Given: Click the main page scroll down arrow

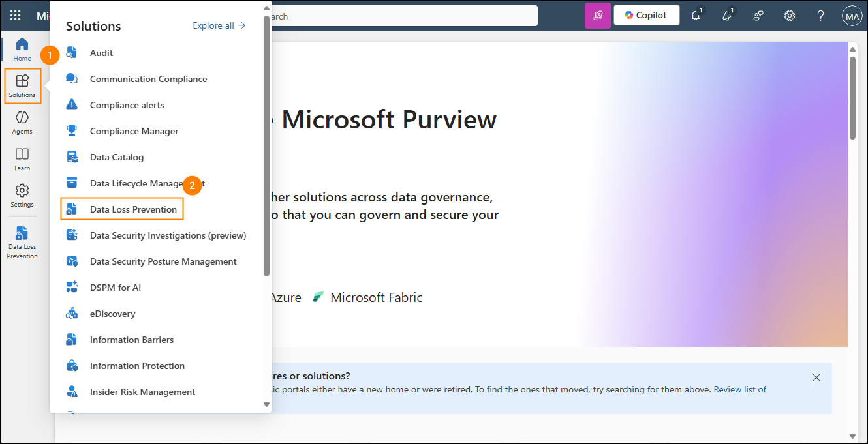Looking at the screenshot, I should (852, 436).
